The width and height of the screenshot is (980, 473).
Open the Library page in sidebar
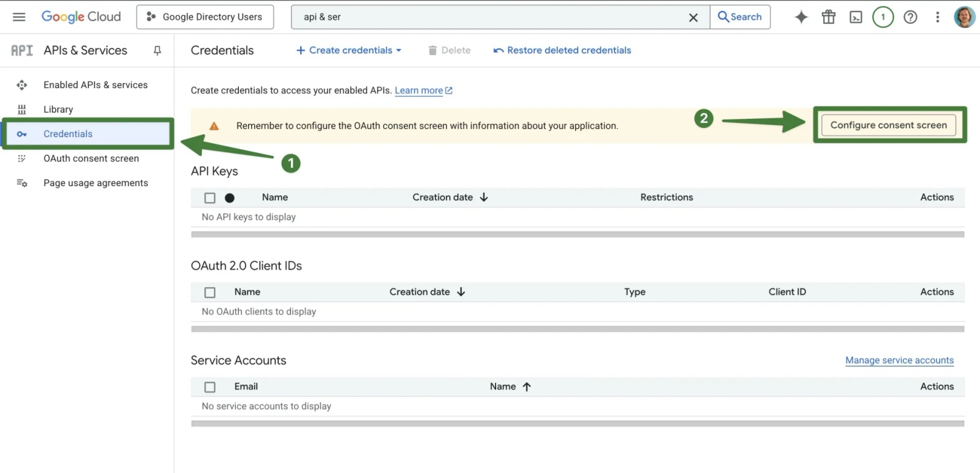(x=58, y=110)
